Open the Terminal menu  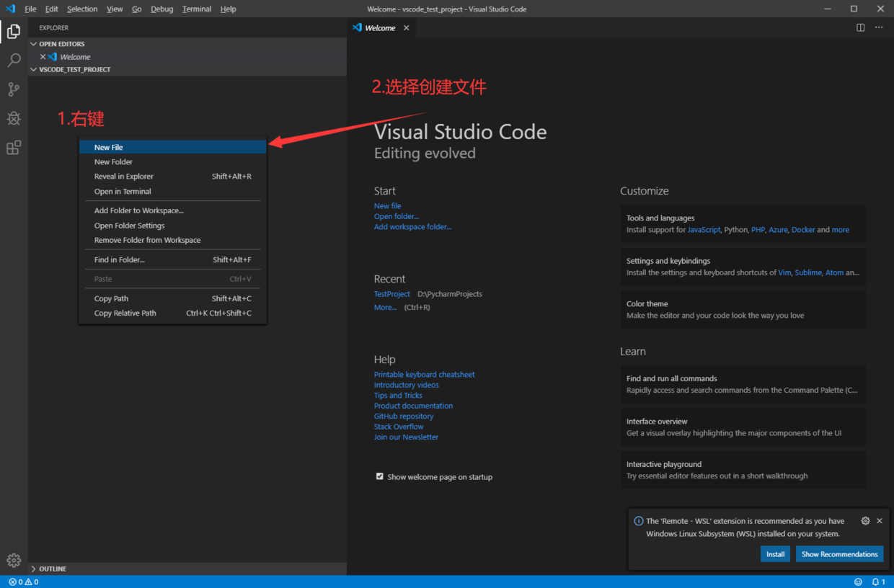coord(197,9)
